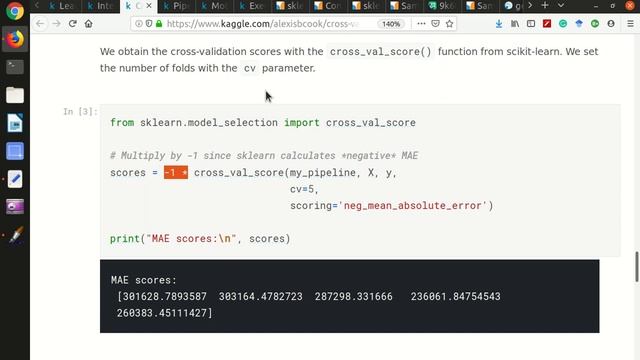Open page actions three-dot menu

pyautogui.click(x=421, y=24)
